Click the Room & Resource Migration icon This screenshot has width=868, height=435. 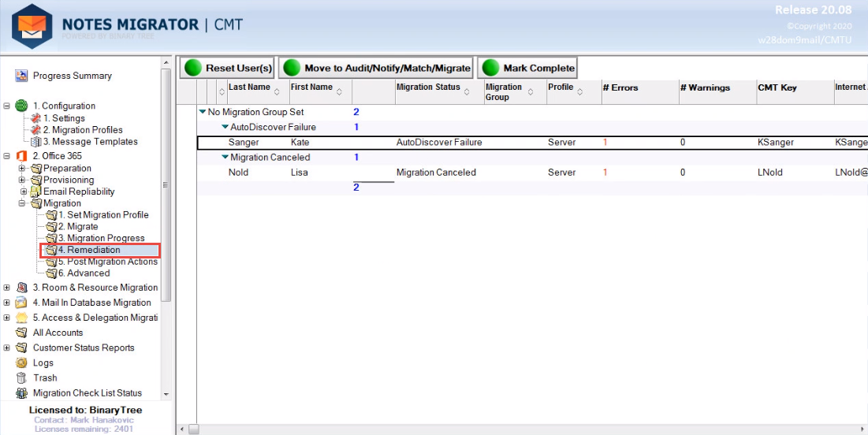pos(21,288)
